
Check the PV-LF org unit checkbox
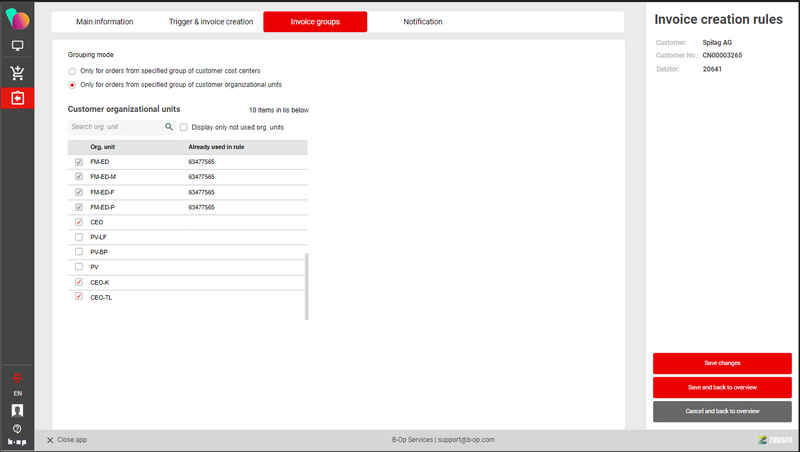79,237
